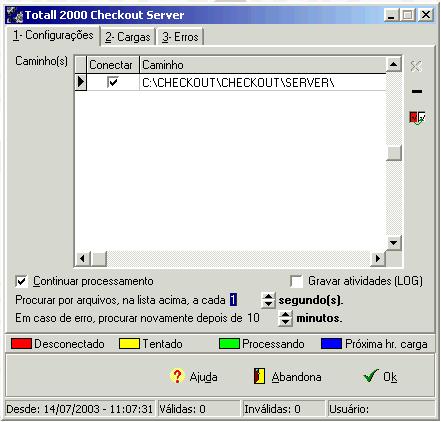Toggle the Conectar checkbox for SERVER path
441x422 pixels.
[113, 82]
